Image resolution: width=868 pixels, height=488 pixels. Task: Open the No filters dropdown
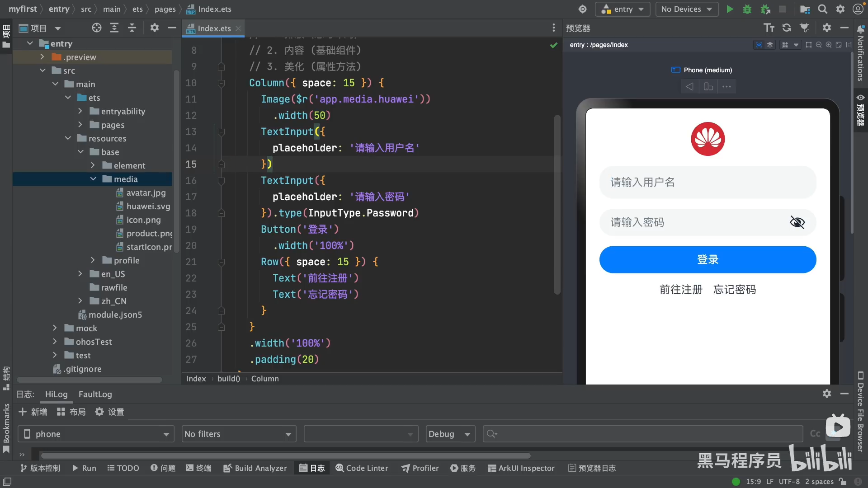click(239, 434)
